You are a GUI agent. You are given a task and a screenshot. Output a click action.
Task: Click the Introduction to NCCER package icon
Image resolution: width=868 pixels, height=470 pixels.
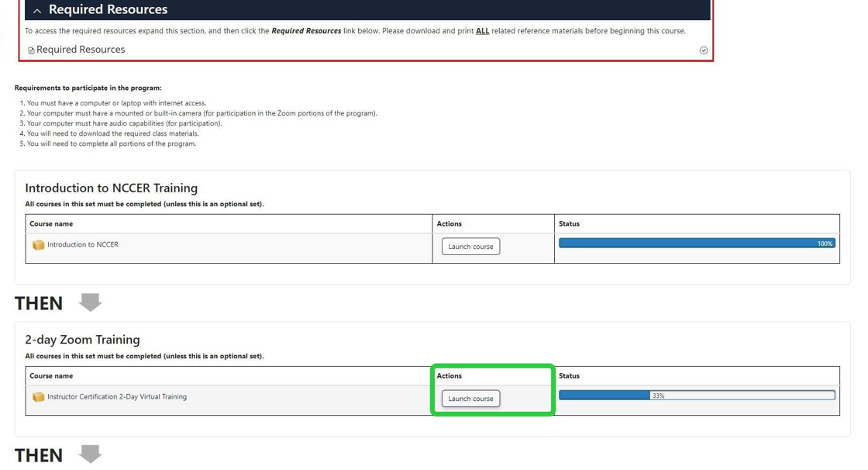[38, 245]
